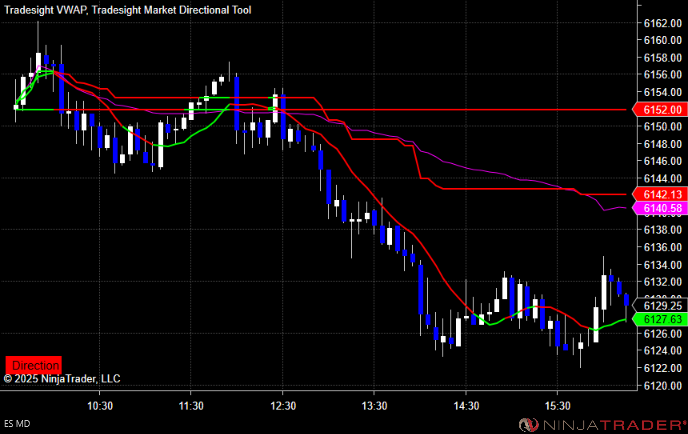
Task: Click the 6129.25 current price marker
Action: 659,305
